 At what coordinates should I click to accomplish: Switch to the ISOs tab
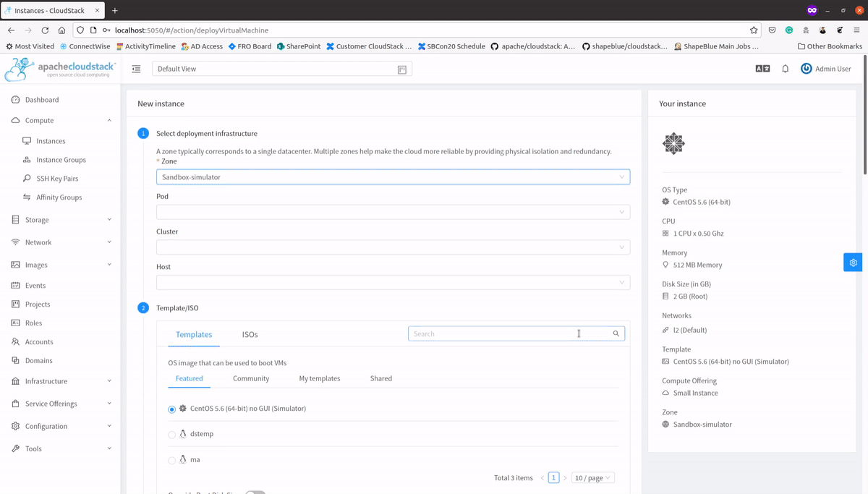pos(250,334)
